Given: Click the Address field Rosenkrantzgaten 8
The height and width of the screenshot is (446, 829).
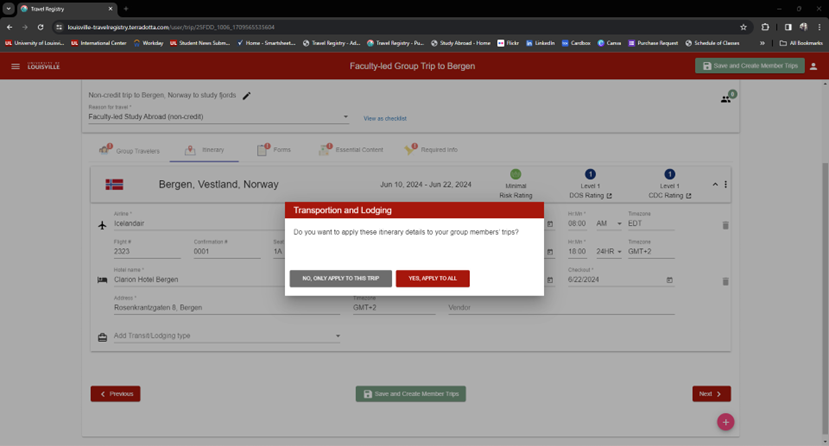Looking at the screenshot, I should 227,308.
